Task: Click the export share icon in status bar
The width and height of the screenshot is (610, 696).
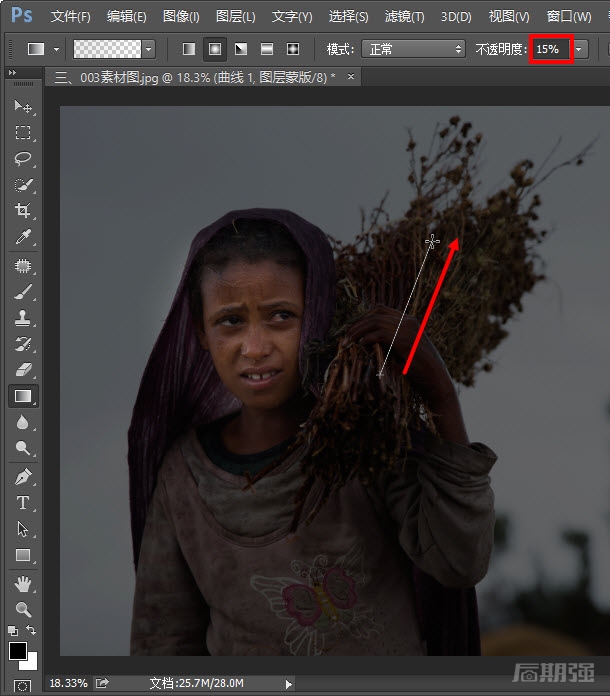Action: click(102, 683)
